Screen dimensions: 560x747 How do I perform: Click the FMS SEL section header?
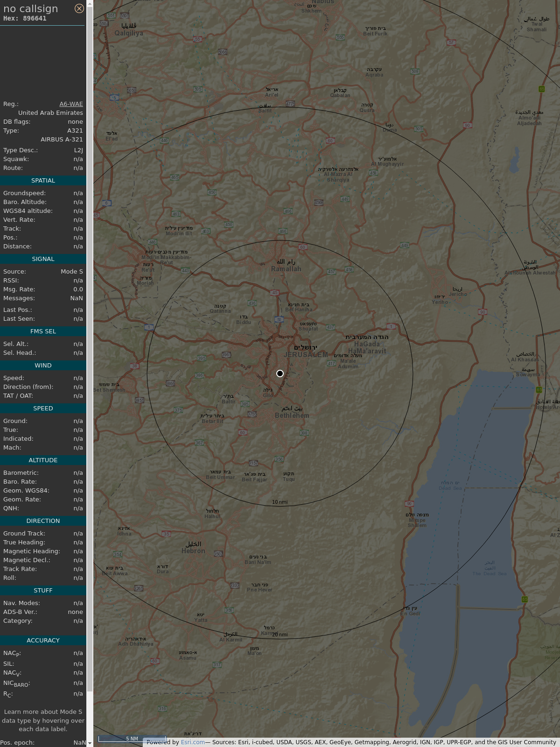pyautogui.click(x=43, y=331)
